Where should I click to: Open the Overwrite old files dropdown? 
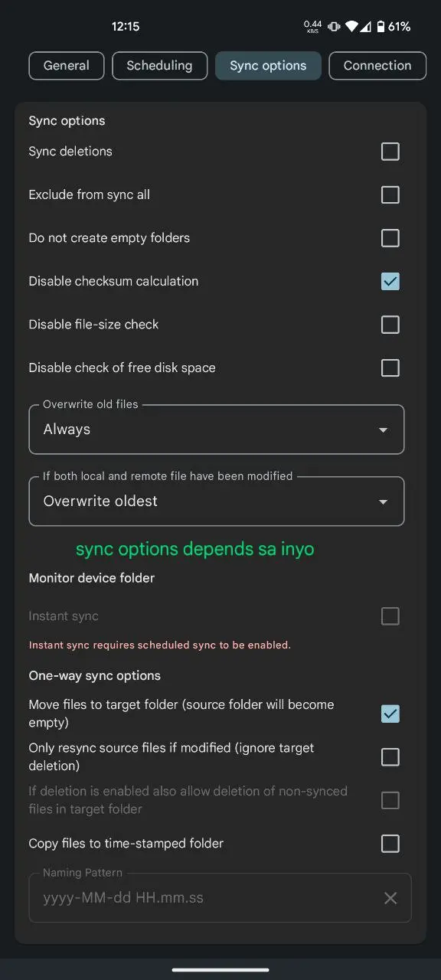pyautogui.click(x=217, y=430)
